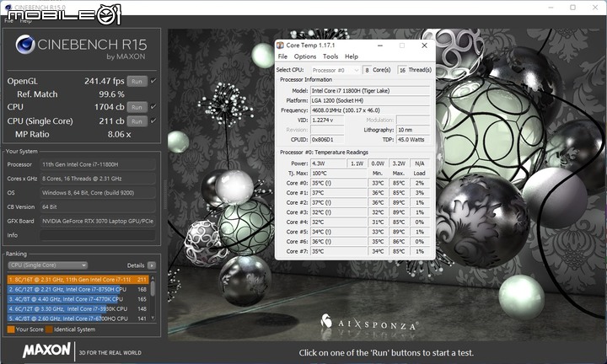Image resolution: width=607 pixels, height=364 pixels.
Task: Click the VID 1.2274 v value
Action: coord(327,120)
